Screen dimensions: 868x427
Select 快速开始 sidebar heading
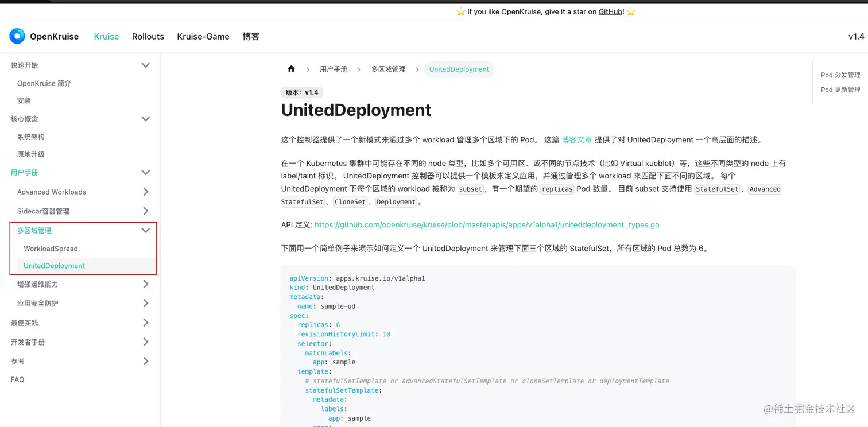coord(25,65)
